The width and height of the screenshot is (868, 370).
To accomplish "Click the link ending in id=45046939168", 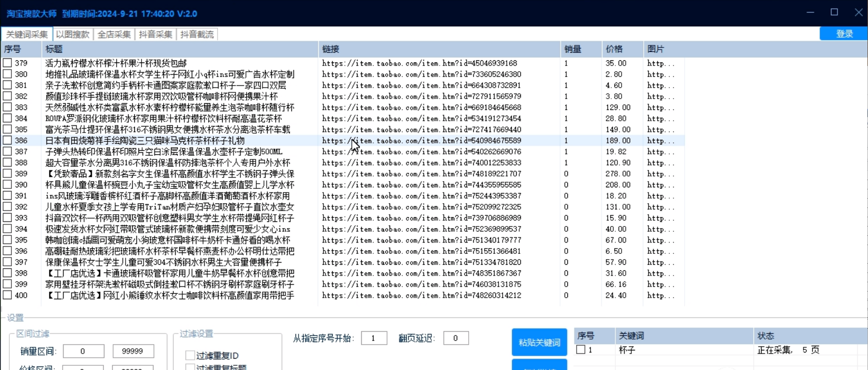I will point(420,63).
